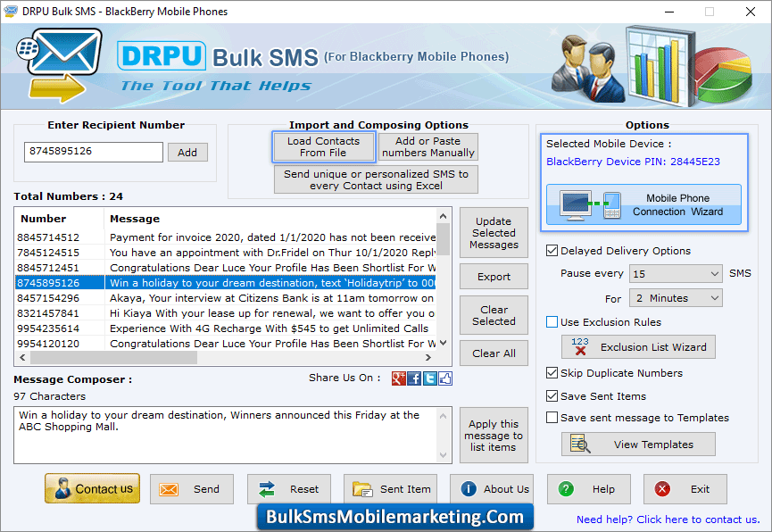Select row with number 8845714512
This screenshot has width=772, height=532.
[x=226, y=237]
